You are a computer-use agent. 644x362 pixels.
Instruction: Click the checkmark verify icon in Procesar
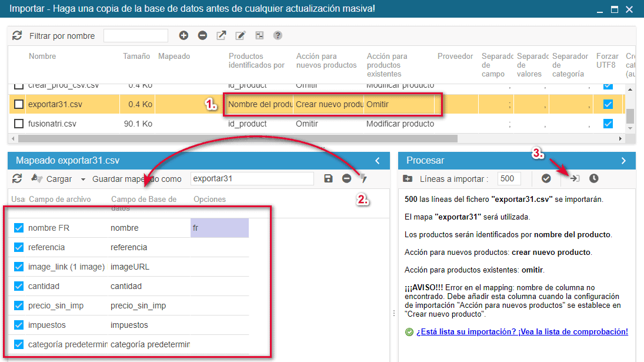point(546,178)
